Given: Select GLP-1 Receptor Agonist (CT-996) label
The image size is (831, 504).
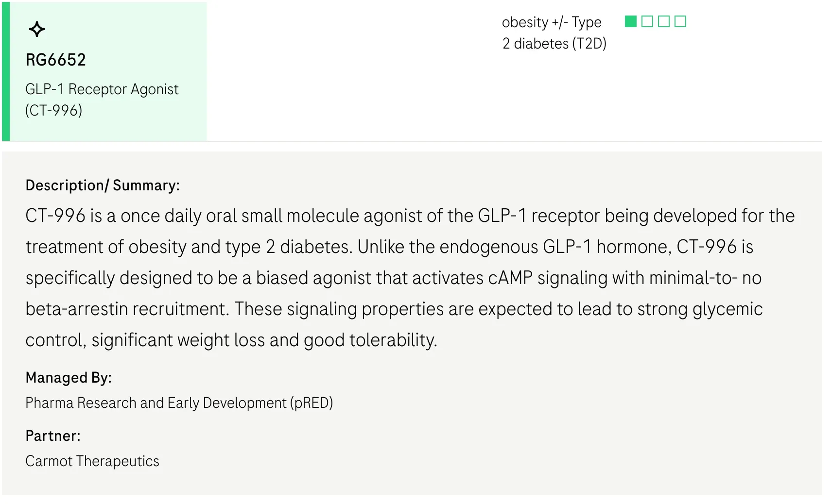Looking at the screenshot, I should [102, 100].
